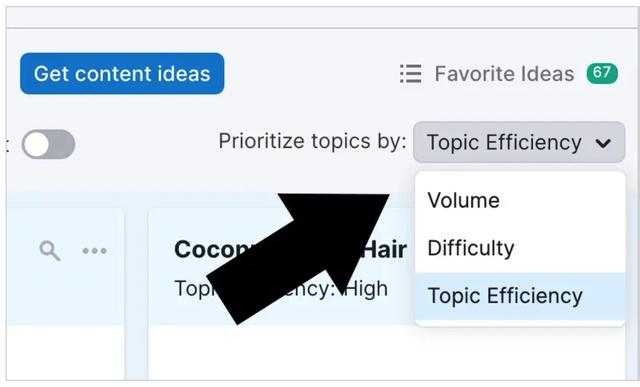Click the chevron arrow in Topic Efficiency dropdown
Viewport: 640px width, 387px height.
point(603,143)
